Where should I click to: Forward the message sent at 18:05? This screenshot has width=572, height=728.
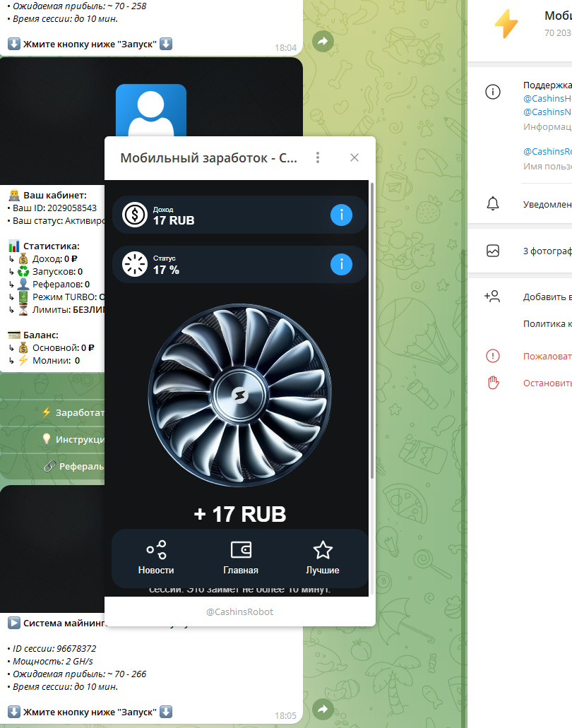pyautogui.click(x=323, y=709)
